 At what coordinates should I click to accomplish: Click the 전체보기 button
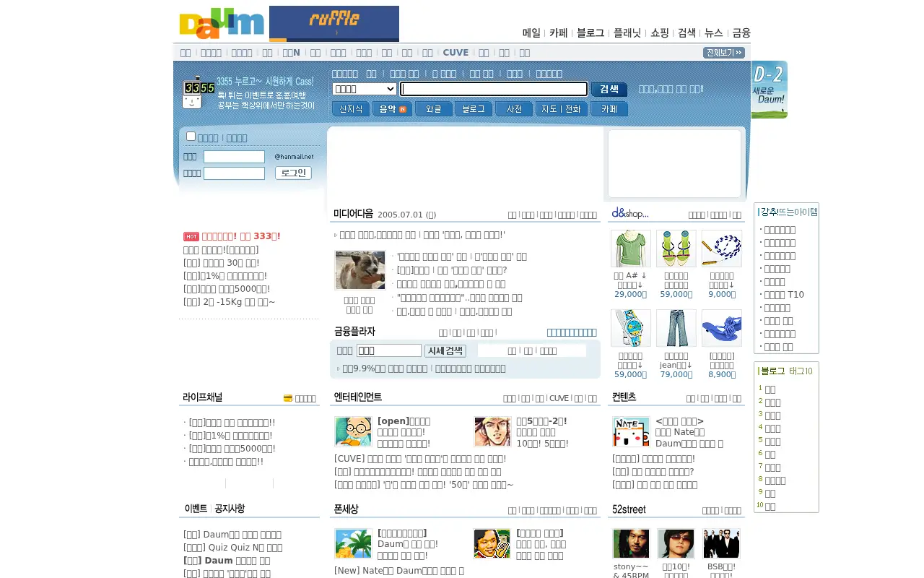(x=724, y=53)
